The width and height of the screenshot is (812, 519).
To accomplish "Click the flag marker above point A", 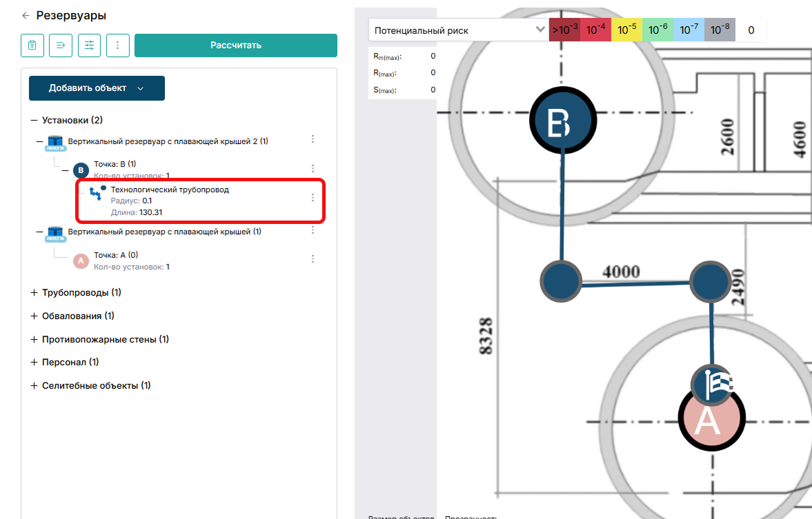I will (712, 385).
